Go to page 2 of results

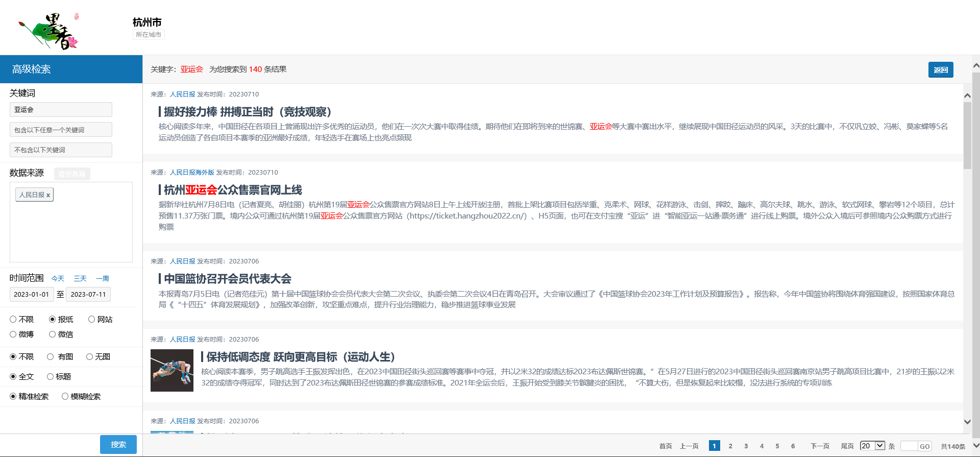(x=730, y=446)
